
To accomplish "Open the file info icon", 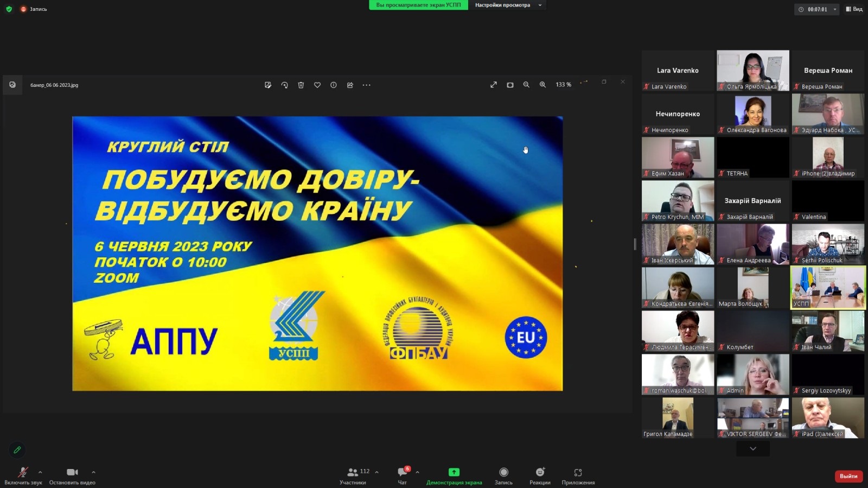I will [334, 85].
